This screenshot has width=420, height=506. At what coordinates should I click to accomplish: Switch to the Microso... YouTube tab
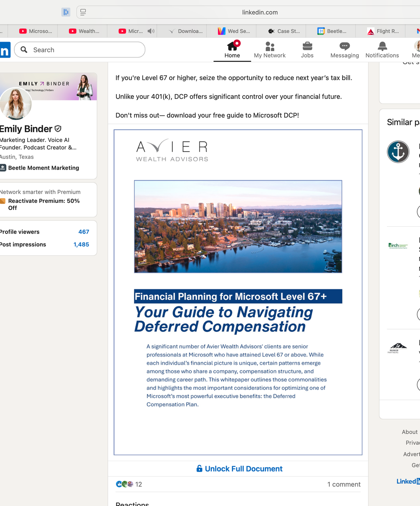pos(35,31)
